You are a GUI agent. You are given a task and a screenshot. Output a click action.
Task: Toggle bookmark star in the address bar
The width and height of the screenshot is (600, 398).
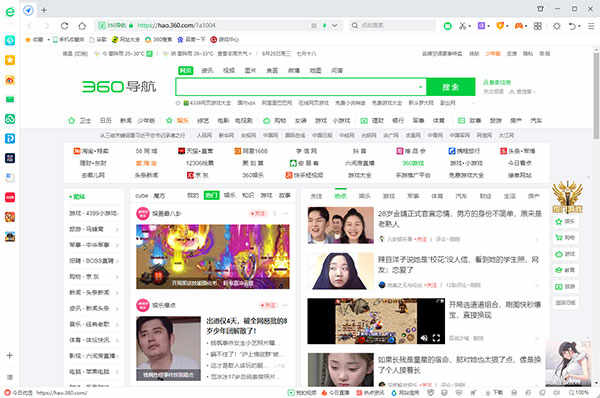pyautogui.click(x=314, y=26)
